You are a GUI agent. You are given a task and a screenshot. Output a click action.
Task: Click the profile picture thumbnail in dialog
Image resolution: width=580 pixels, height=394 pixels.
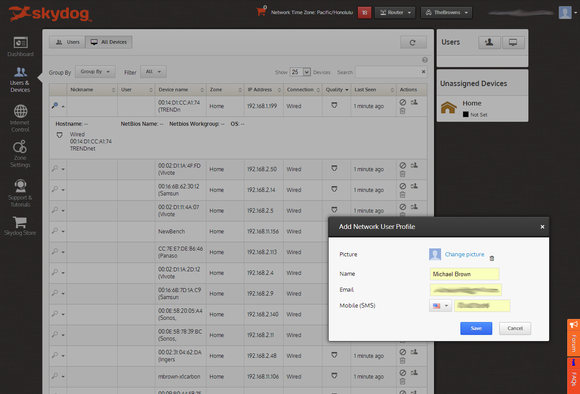click(435, 254)
